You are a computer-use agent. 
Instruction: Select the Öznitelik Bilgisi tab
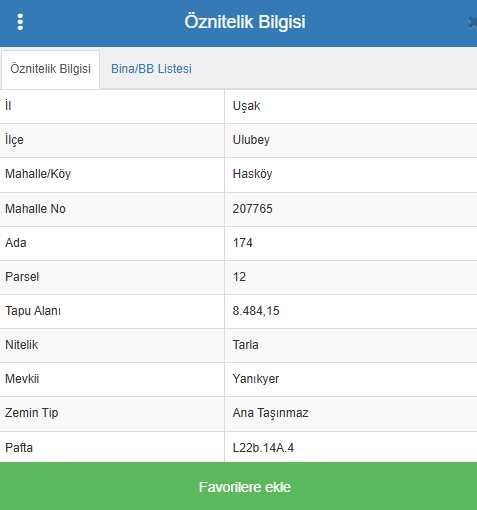50,69
